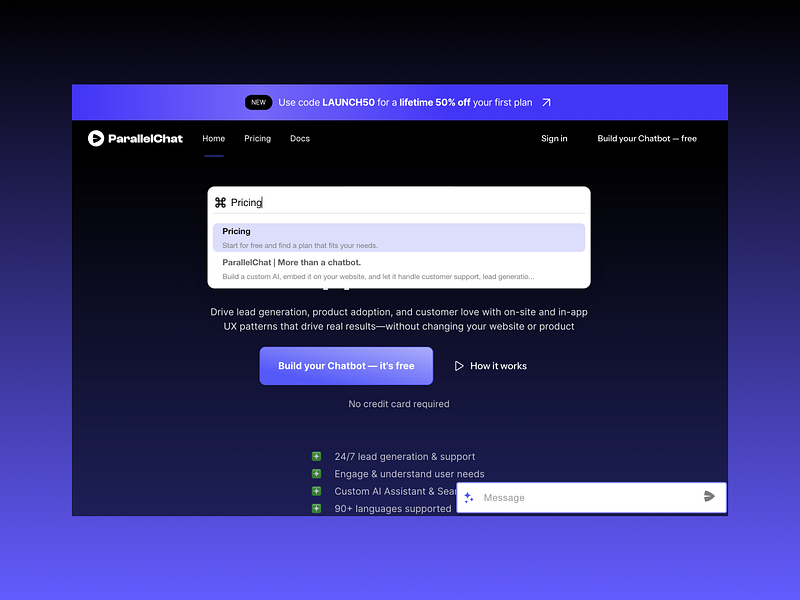
Task: Click 'No credit card required' text
Action: pyautogui.click(x=399, y=404)
